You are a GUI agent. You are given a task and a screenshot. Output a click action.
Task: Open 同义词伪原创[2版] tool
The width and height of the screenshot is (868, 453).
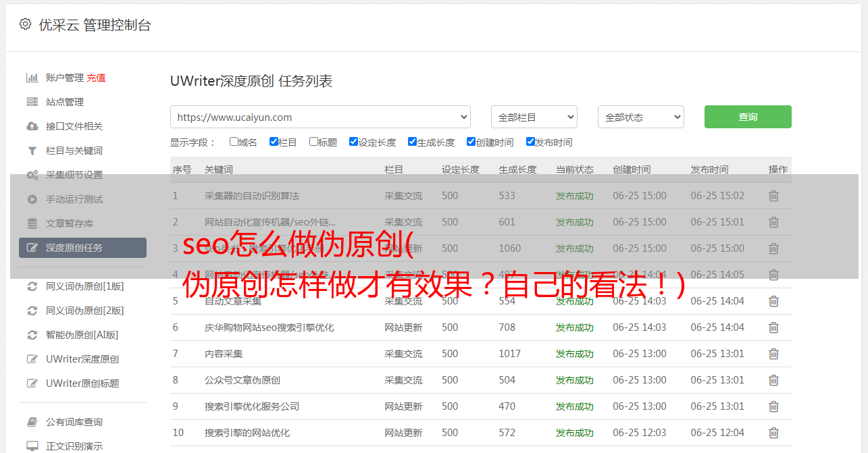[84, 311]
